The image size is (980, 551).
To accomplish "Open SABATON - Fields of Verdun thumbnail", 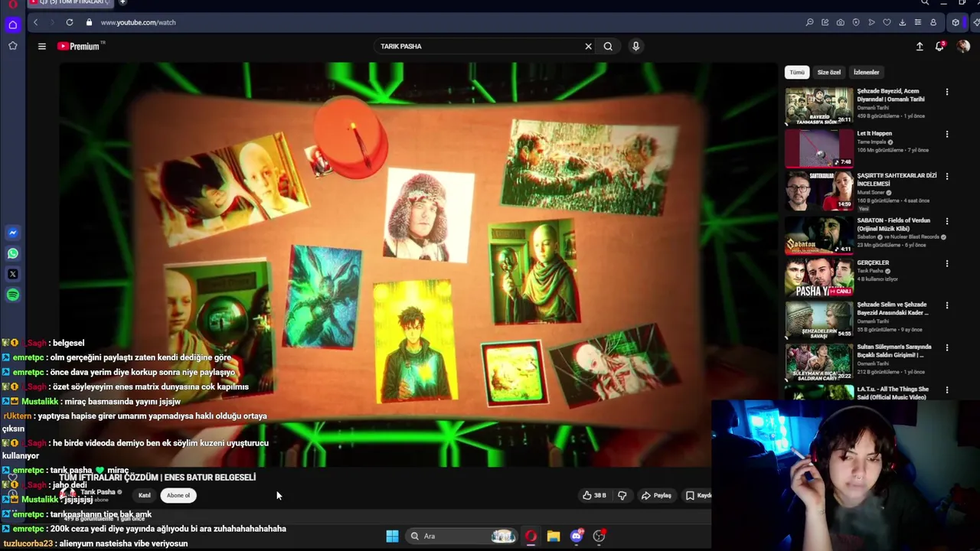I will (818, 236).
